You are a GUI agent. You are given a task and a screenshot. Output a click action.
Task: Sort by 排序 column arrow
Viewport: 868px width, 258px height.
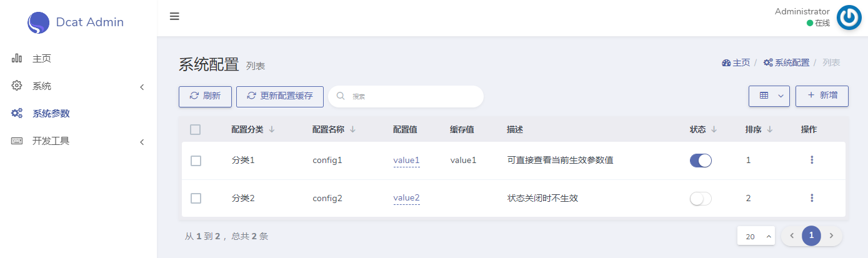(x=770, y=129)
